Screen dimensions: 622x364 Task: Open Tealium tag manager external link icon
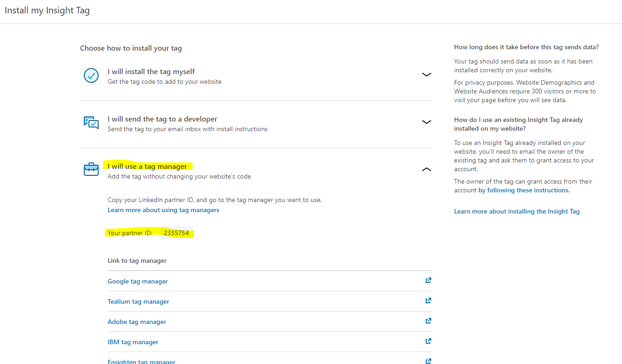[x=428, y=300]
